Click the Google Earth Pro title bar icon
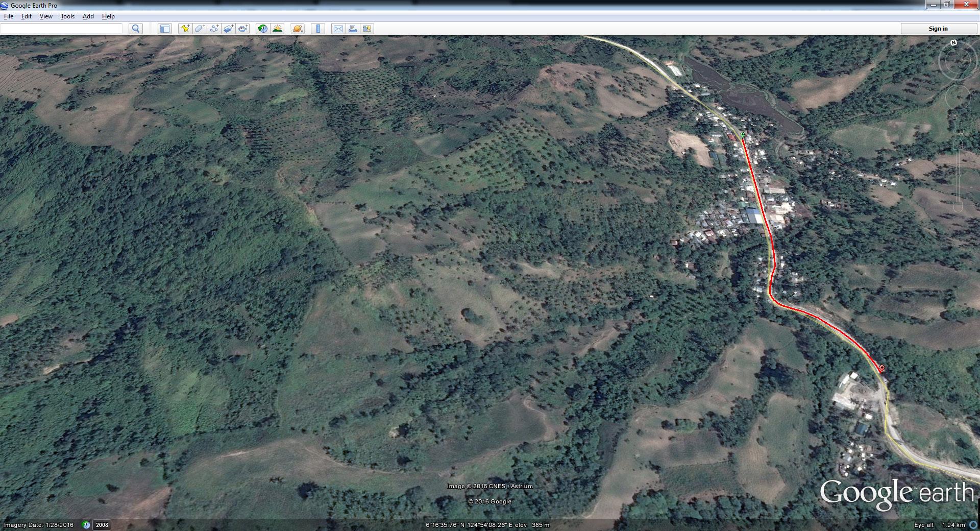 [x=5, y=5]
